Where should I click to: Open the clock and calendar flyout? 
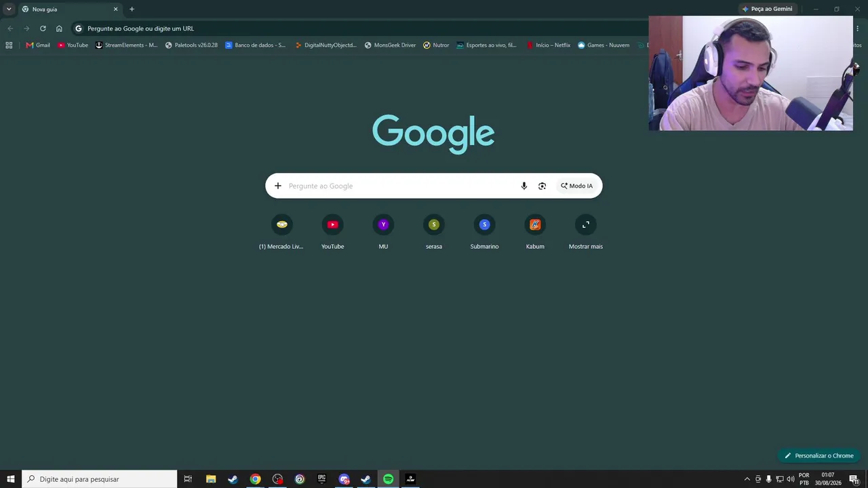(828, 479)
